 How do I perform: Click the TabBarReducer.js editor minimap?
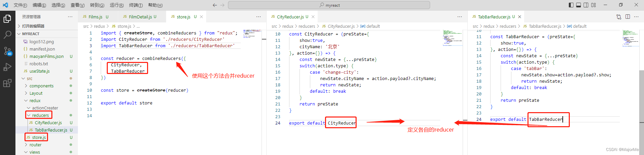tap(631, 37)
